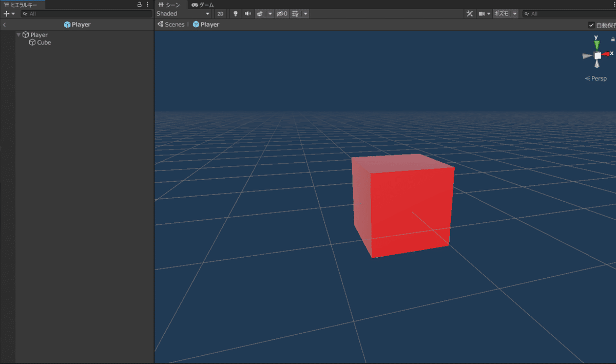Viewport: 616px width, 364px height.
Task: Toggle the hierarchy panel lock icon
Action: point(139,5)
